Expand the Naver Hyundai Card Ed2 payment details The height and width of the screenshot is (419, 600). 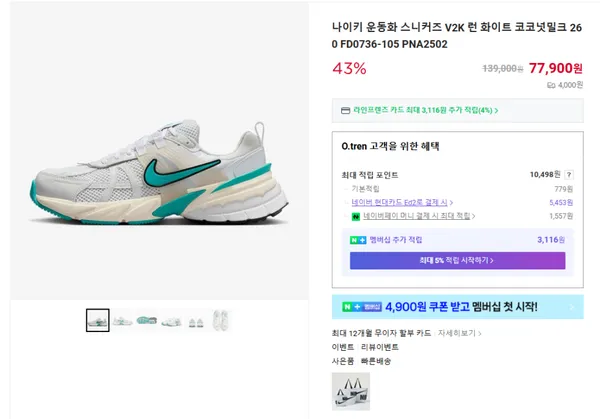point(407,202)
